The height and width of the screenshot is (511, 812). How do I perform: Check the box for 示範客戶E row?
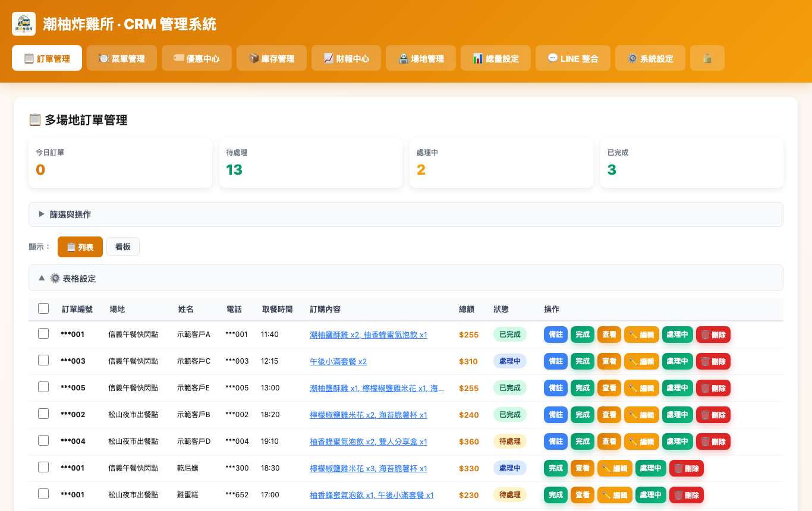(x=43, y=387)
